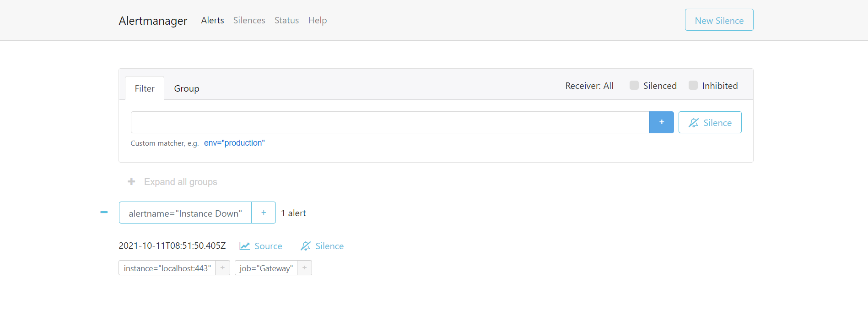Click the Silence button beside filter input

coord(710,122)
